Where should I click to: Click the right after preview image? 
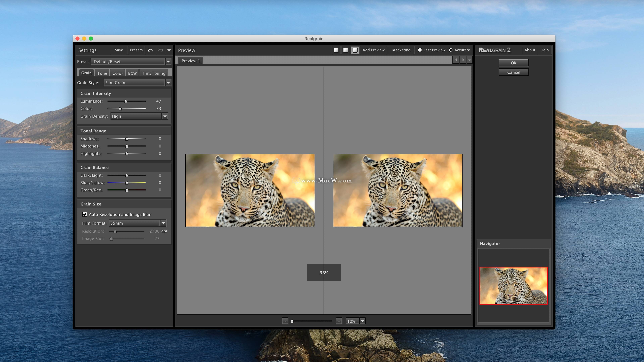coord(397,190)
